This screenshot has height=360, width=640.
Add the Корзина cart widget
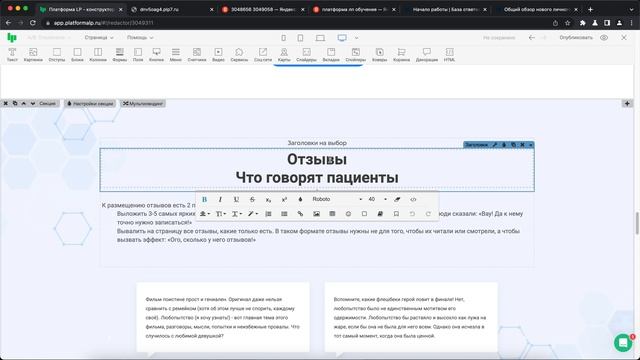point(402,55)
